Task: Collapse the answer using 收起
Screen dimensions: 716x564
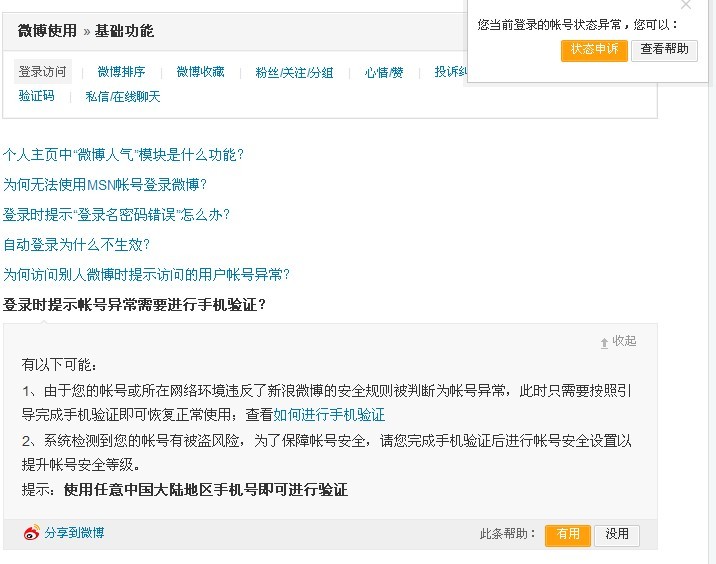Action: tap(624, 341)
